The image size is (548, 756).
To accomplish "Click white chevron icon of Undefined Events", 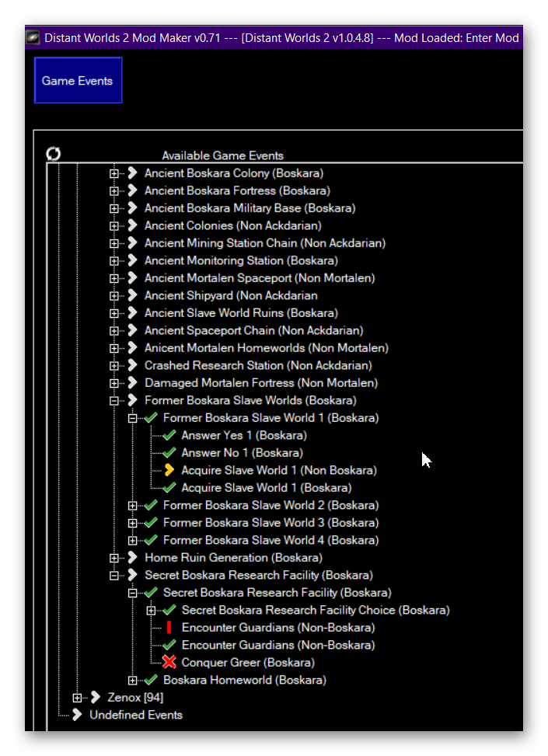I will click(77, 715).
